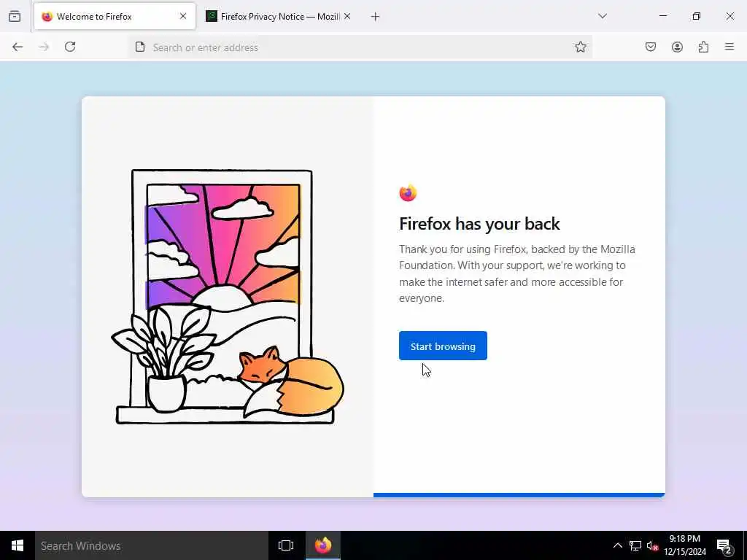Open the muted volume tray icon
This screenshot has width=747, height=560.
point(651,545)
